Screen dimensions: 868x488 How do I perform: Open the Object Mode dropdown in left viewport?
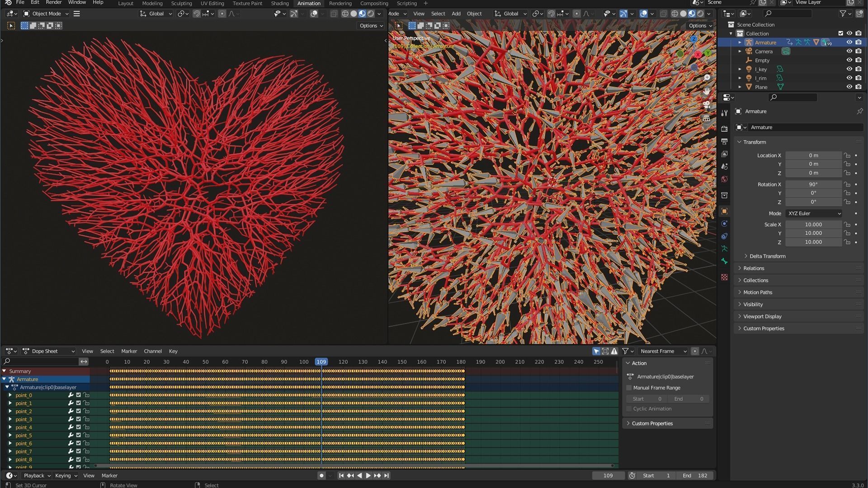coord(46,14)
